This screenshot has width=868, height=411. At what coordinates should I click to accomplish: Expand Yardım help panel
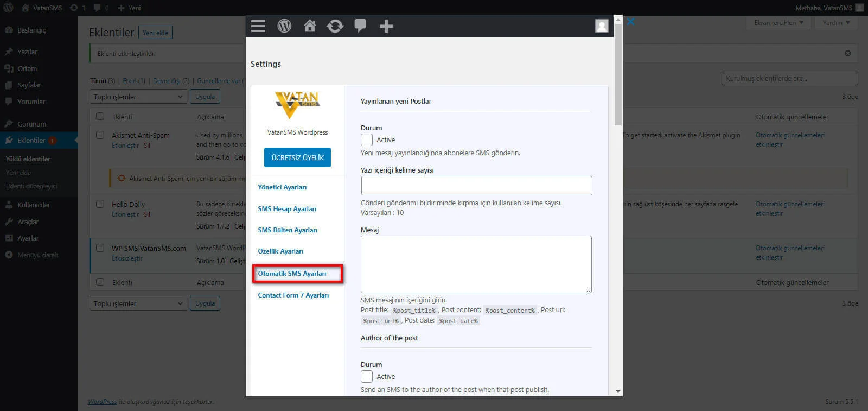[836, 23]
